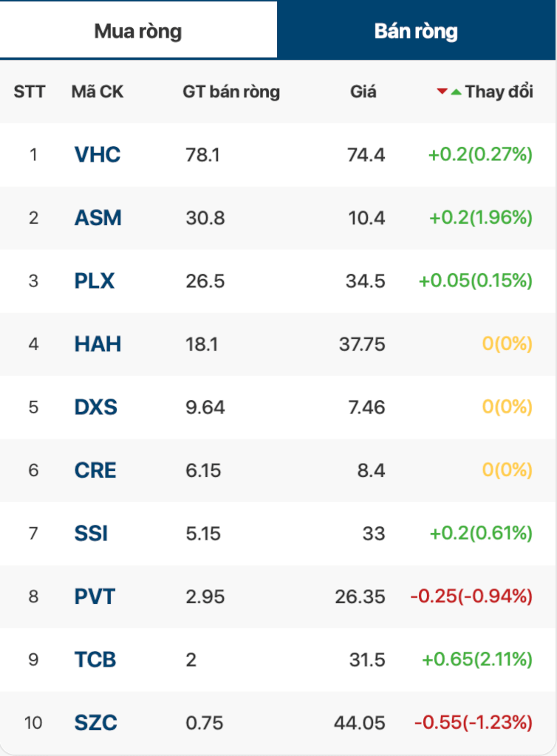Click the green up arrow sort icon

point(457,91)
